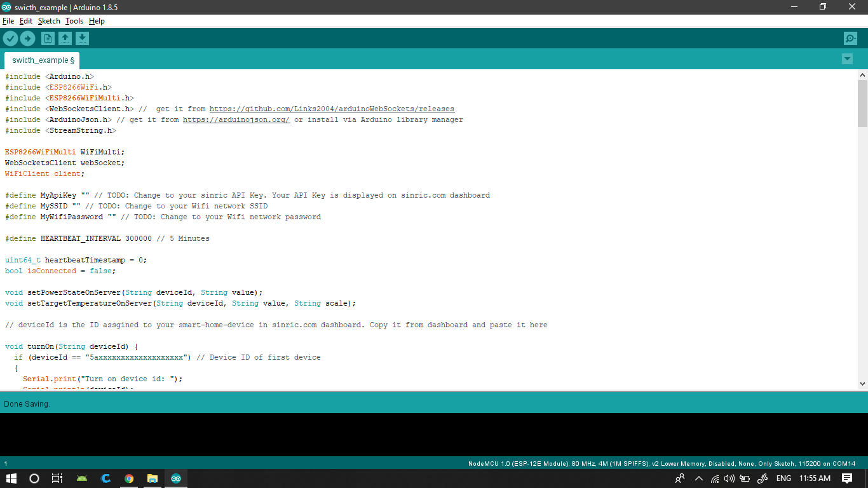This screenshot has width=868, height=488.
Task: Click the scrollbar up arrow in the editor
Action: pyautogui.click(x=862, y=75)
